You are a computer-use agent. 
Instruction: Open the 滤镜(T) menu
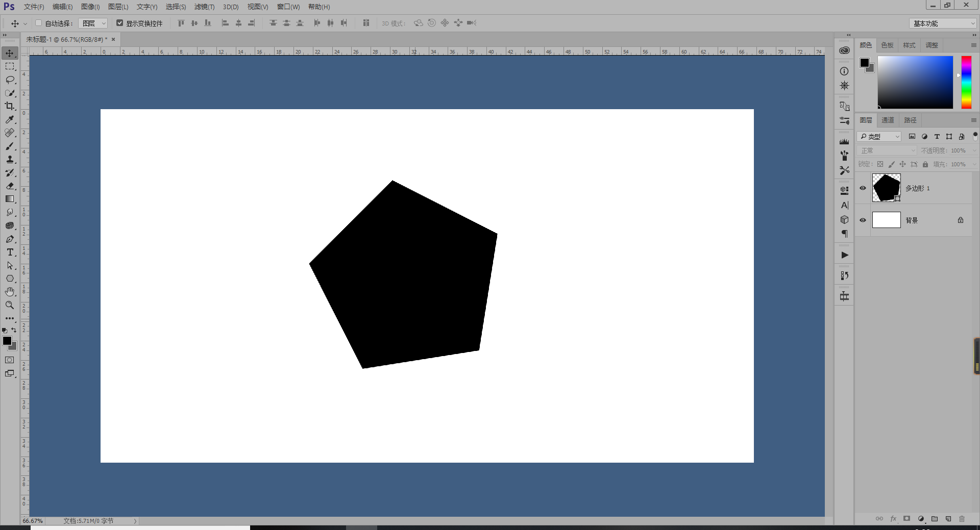(x=204, y=7)
